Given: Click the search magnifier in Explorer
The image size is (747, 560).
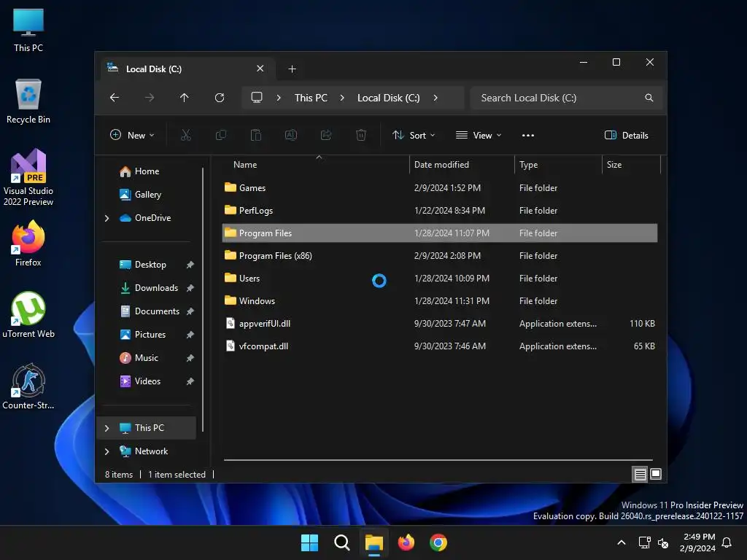Looking at the screenshot, I should [649, 98].
